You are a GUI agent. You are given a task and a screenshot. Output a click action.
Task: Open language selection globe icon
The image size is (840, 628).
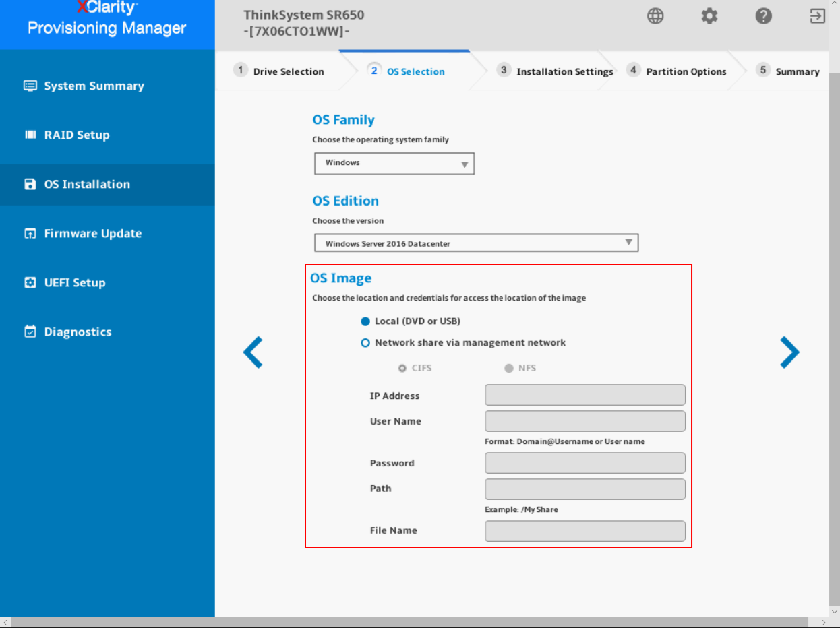click(x=655, y=16)
